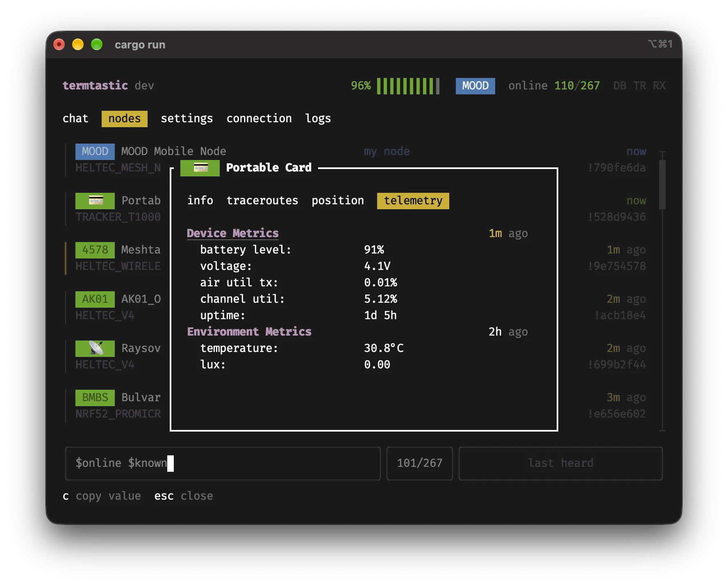Click node ID !528d9436
Viewport: 728px width, 585px height.
coord(617,217)
